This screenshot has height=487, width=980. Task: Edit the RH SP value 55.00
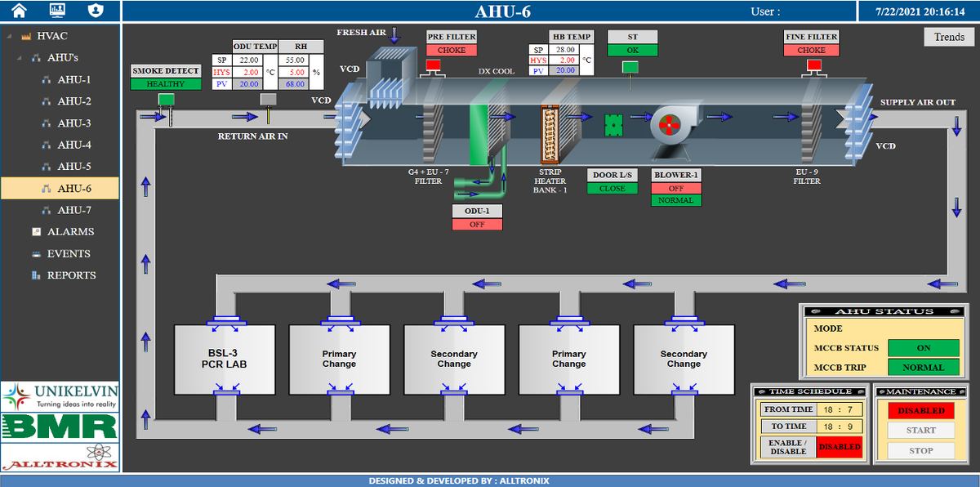(x=293, y=60)
